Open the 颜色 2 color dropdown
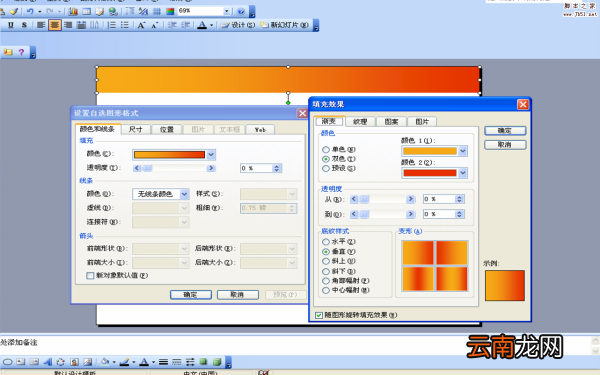 tap(463, 173)
